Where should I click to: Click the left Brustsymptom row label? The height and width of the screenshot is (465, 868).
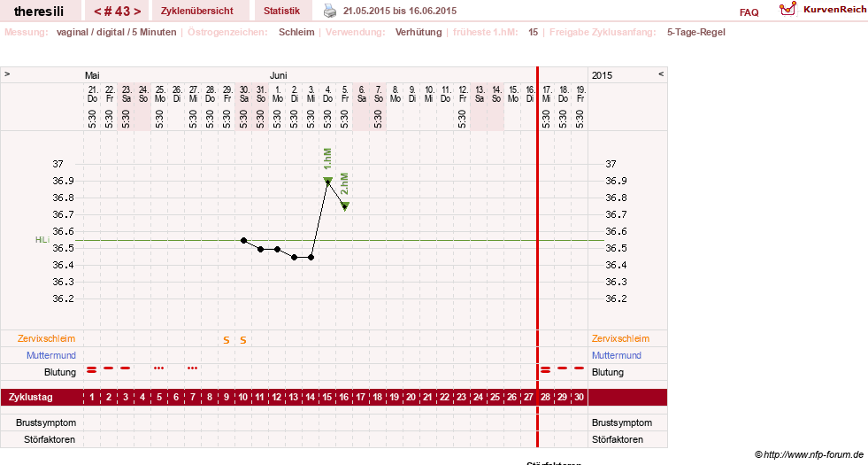[46, 422]
